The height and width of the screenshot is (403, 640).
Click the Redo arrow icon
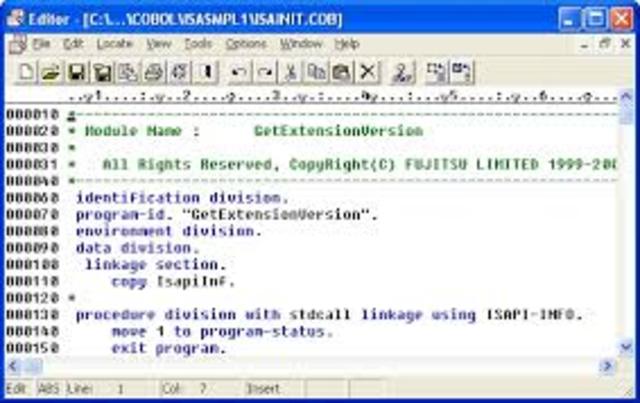(x=264, y=73)
